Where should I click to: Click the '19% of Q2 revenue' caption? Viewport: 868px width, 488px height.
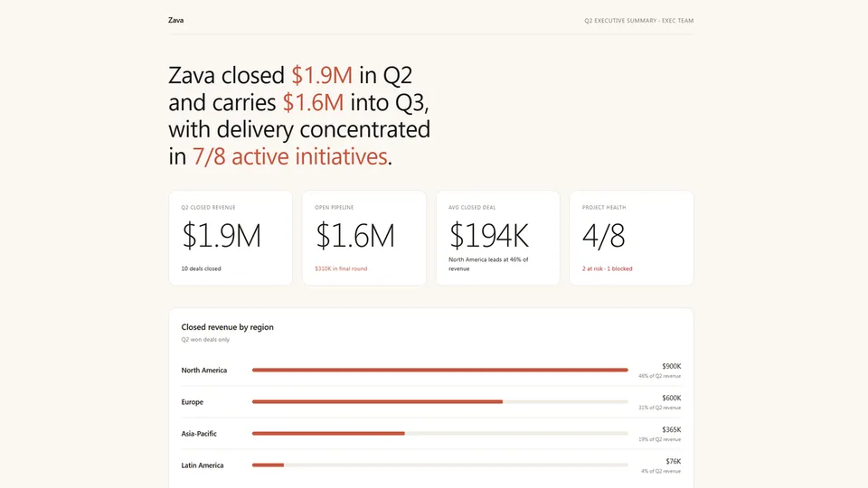tap(660, 439)
